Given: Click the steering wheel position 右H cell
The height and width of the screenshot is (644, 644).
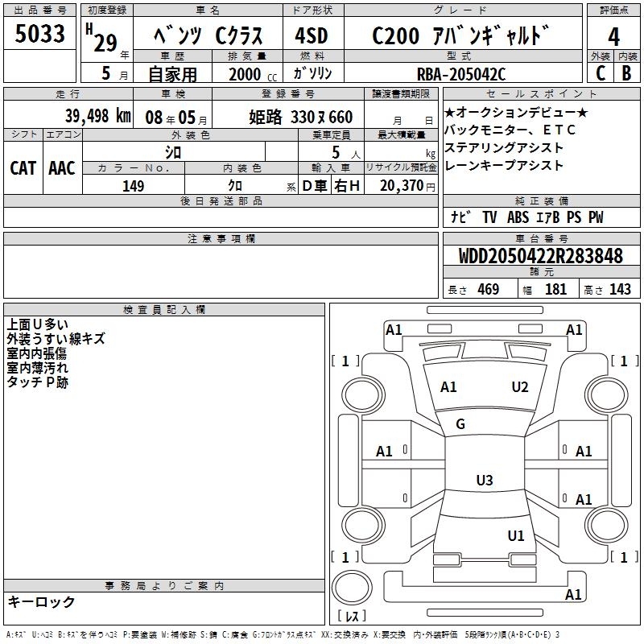Looking at the screenshot, I should pyautogui.click(x=346, y=186).
